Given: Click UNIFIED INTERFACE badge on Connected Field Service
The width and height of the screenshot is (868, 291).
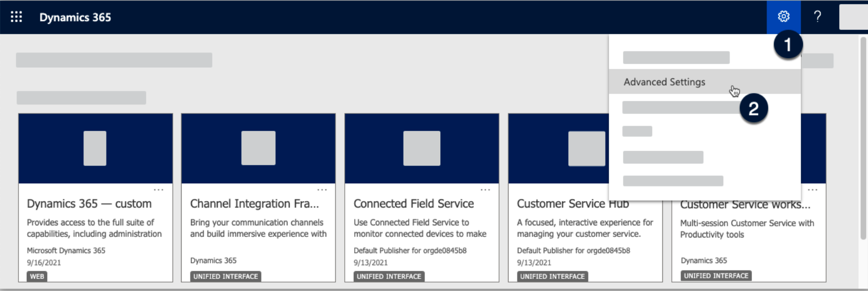Looking at the screenshot, I should pos(389,276).
